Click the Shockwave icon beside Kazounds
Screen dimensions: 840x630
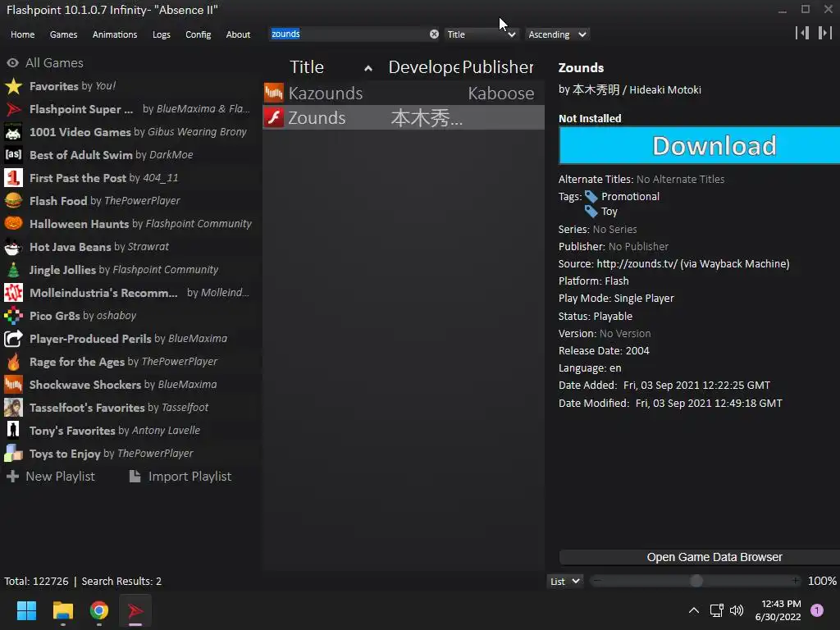pyautogui.click(x=274, y=93)
